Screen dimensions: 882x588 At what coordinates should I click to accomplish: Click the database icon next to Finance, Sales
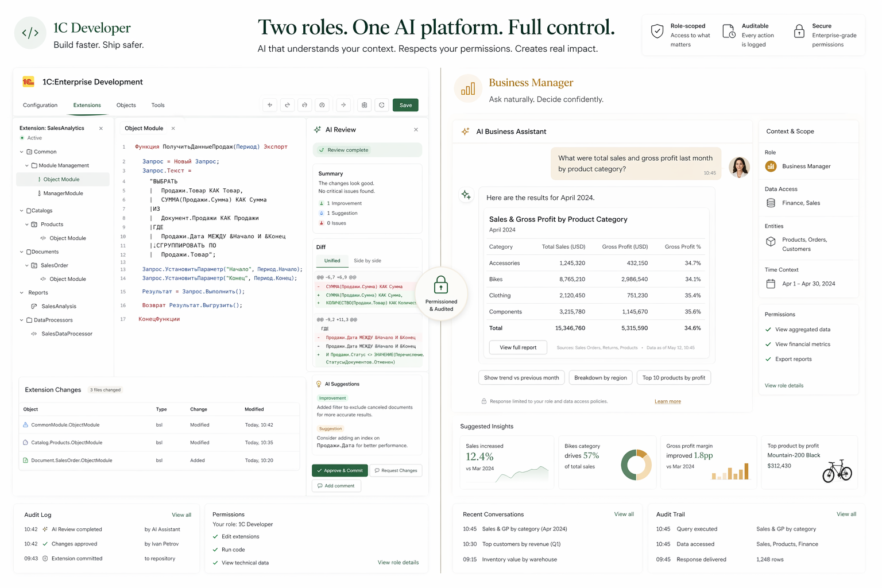[771, 203]
